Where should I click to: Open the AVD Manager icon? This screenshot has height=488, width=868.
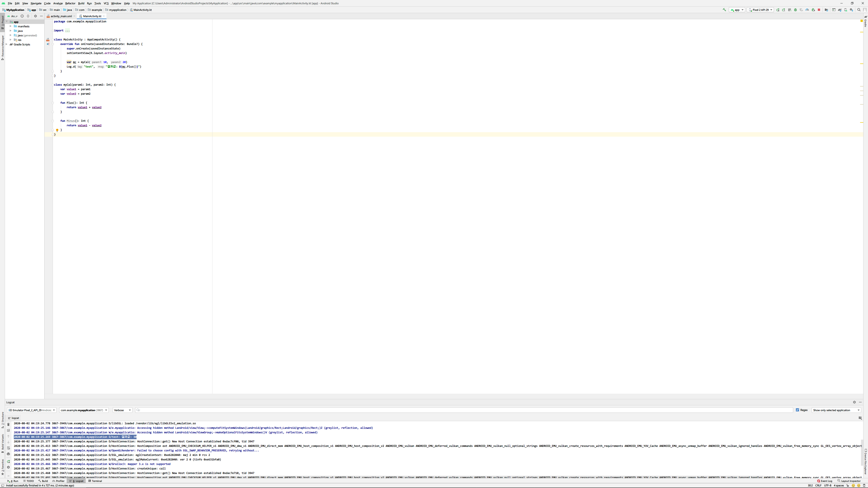[x=845, y=10]
